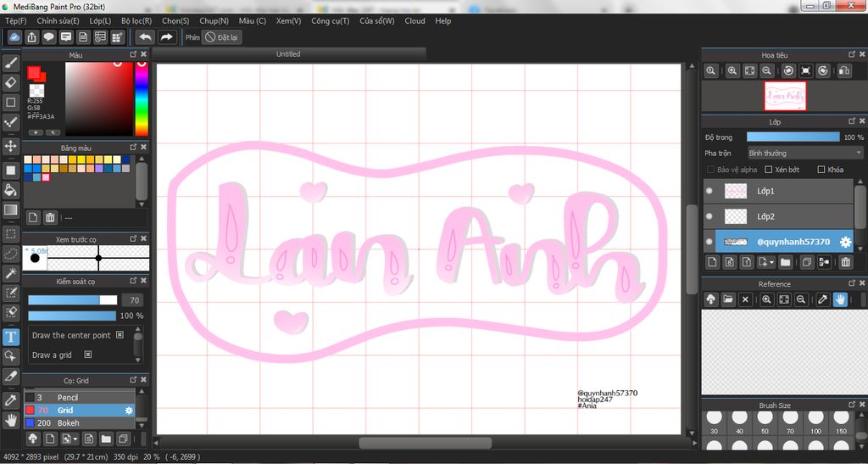Open file in Reference panel
Screen dimensions: 868x464
[728, 299]
